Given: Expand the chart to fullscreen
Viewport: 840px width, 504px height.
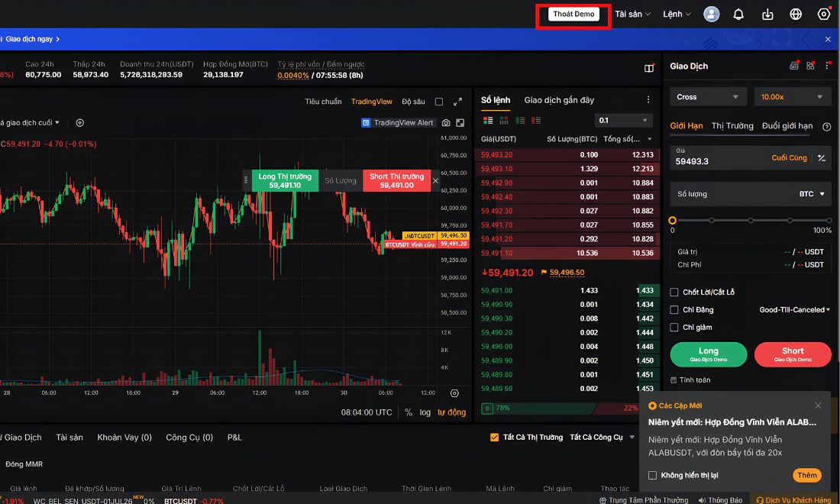Looking at the screenshot, I should click(457, 102).
